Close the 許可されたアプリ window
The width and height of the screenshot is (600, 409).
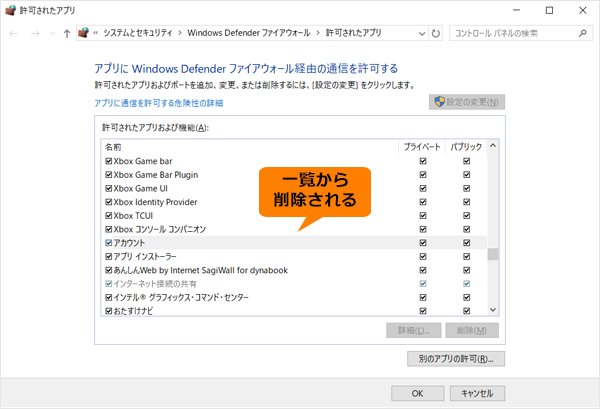pos(583,10)
